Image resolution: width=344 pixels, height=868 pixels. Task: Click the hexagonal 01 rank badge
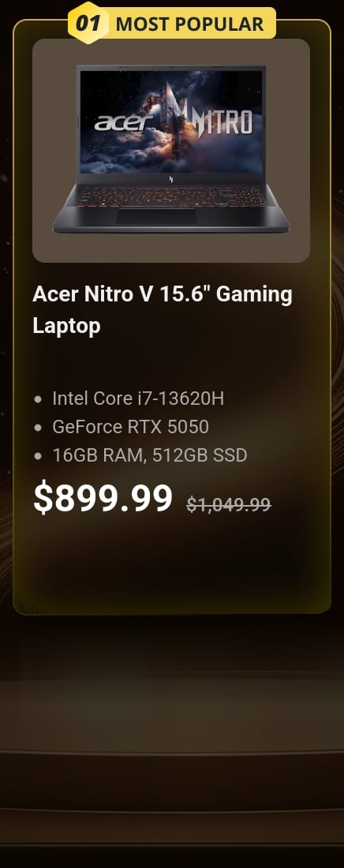[x=88, y=23]
